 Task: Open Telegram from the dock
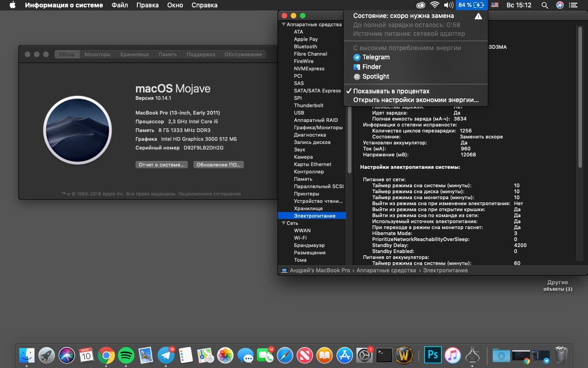[165, 355]
